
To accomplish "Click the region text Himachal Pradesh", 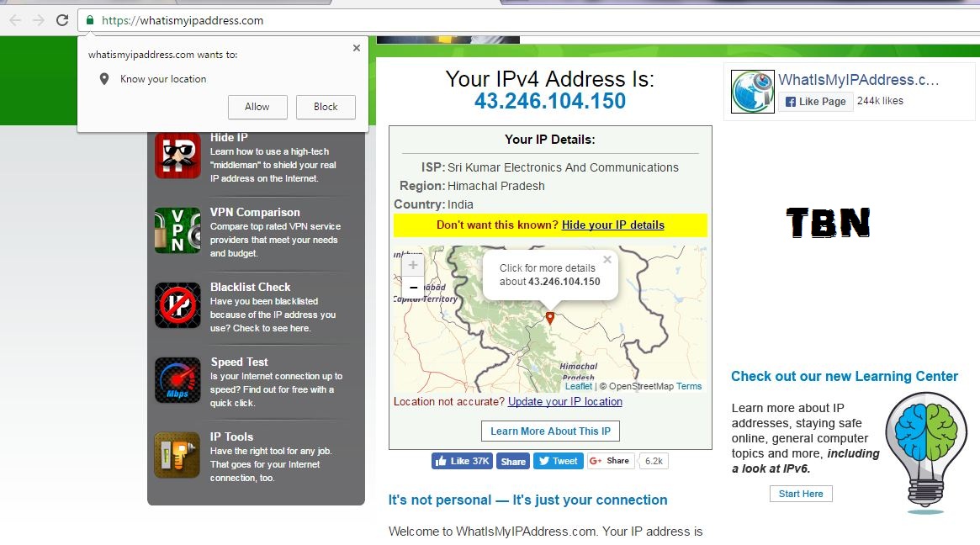I will [496, 186].
